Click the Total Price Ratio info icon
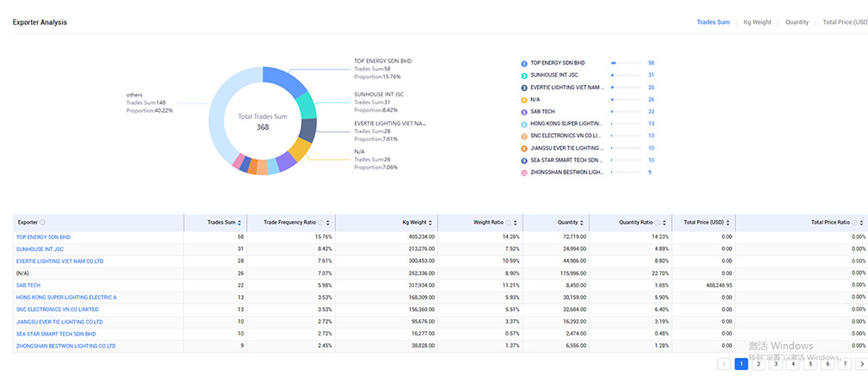This screenshot has width=868, height=387. (x=854, y=222)
